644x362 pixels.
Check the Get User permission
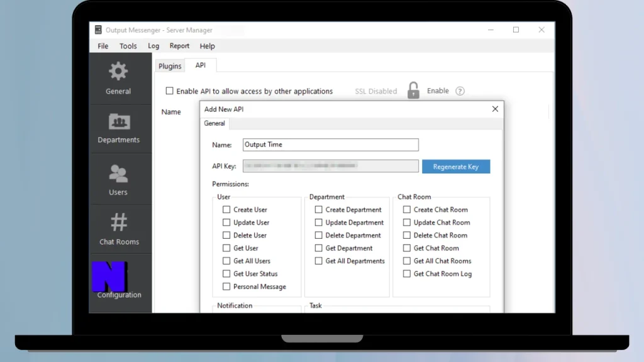226,248
